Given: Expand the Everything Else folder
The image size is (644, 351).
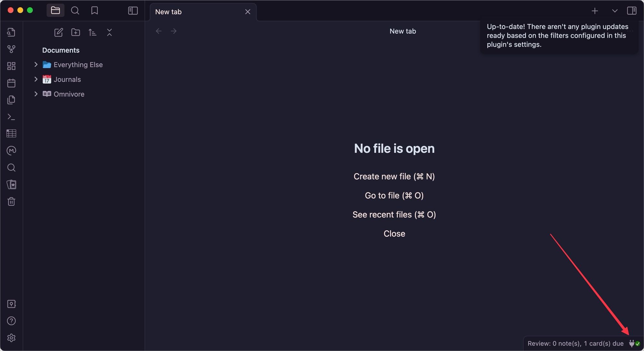Looking at the screenshot, I should [36, 65].
